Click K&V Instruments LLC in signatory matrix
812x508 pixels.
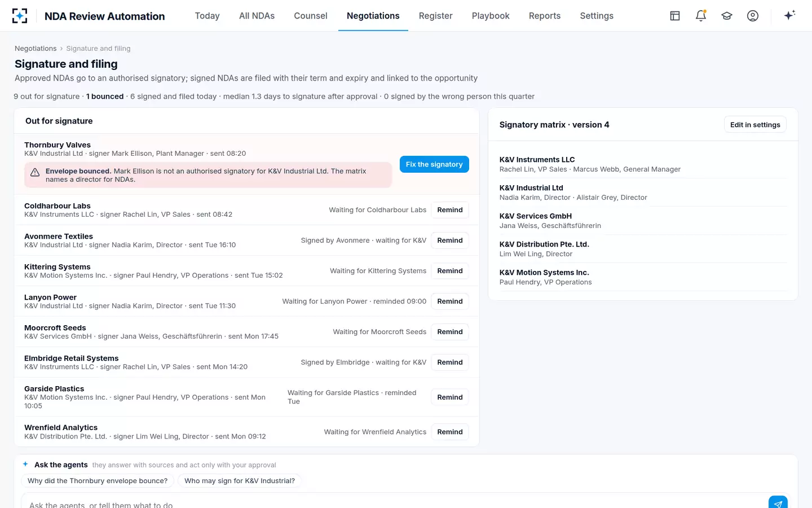coord(537,160)
